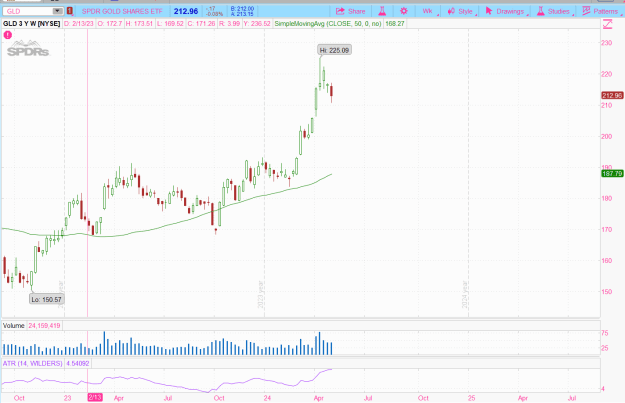
Task: Click the Volume panel label
Action: click(x=14, y=326)
